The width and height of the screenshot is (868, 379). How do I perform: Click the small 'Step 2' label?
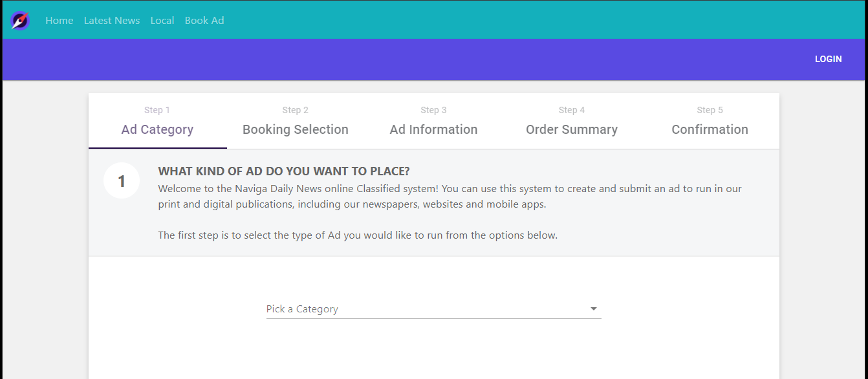[296, 110]
